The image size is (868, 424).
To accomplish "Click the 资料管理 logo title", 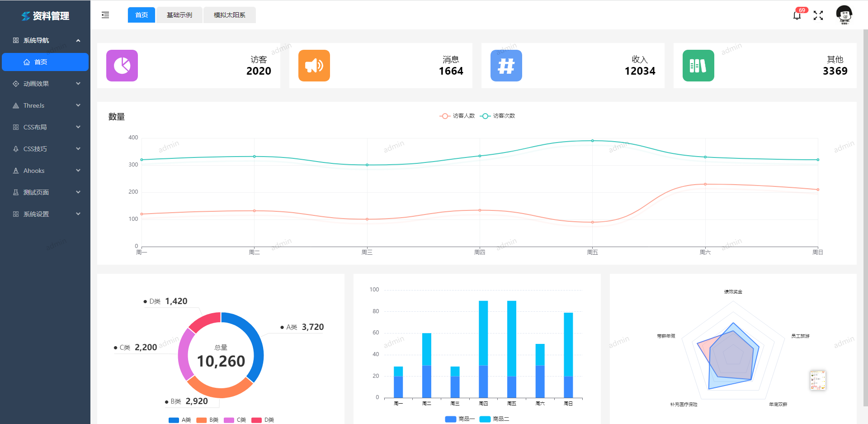I will pyautogui.click(x=51, y=16).
